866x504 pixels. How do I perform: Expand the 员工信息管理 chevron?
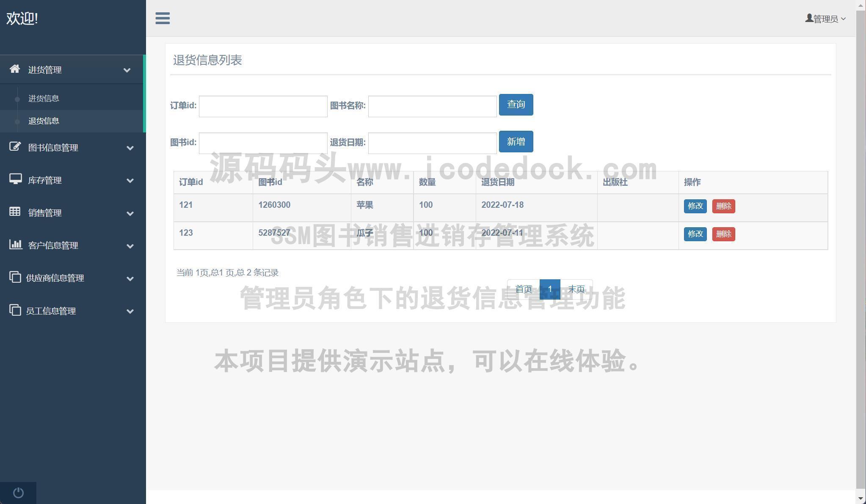coord(130,311)
